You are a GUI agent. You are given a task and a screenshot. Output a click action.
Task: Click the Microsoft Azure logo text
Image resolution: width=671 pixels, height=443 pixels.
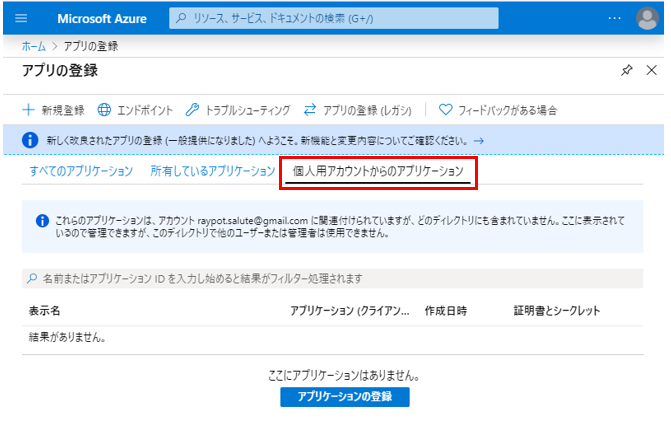tap(102, 19)
